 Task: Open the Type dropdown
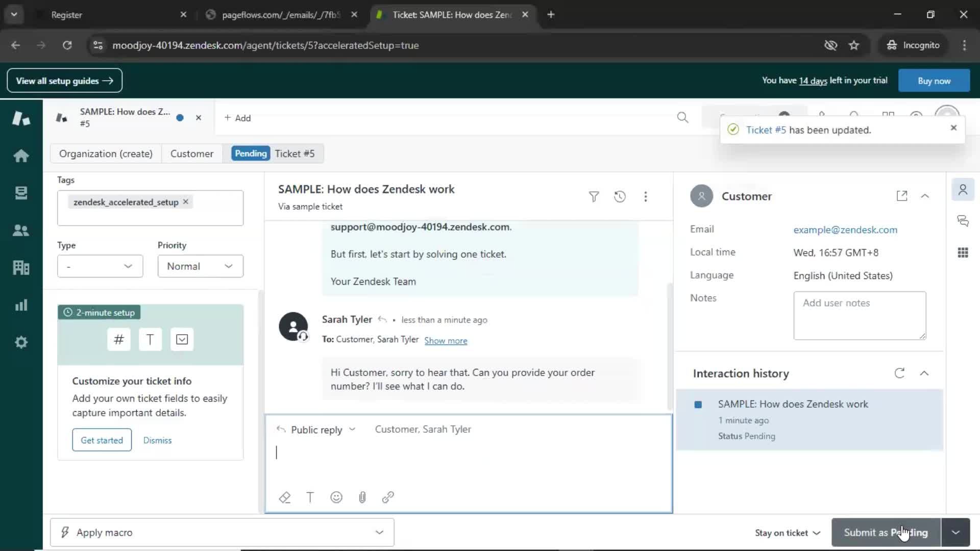(x=100, y=266)
